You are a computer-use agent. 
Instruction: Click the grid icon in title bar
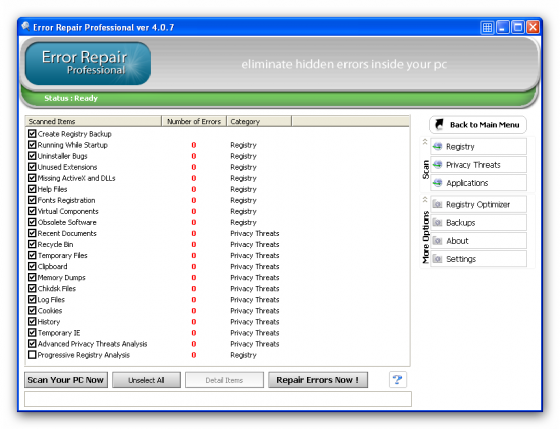[487, 28]
